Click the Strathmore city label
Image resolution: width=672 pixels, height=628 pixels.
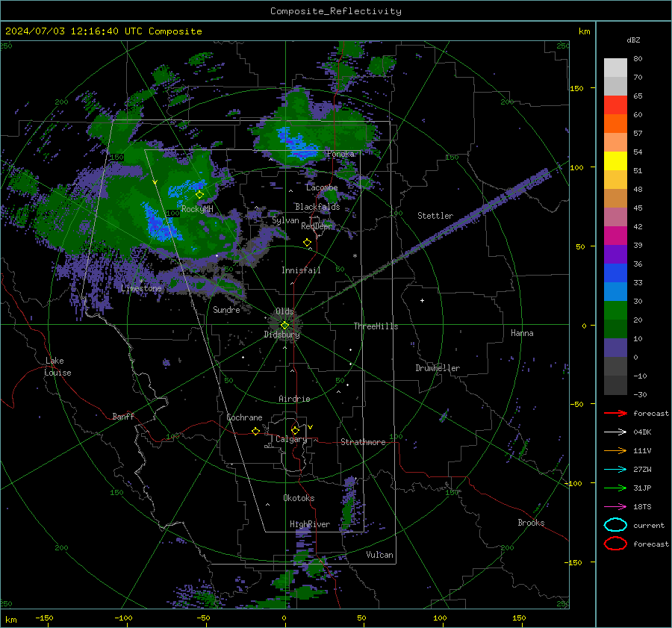click(363, 442)
